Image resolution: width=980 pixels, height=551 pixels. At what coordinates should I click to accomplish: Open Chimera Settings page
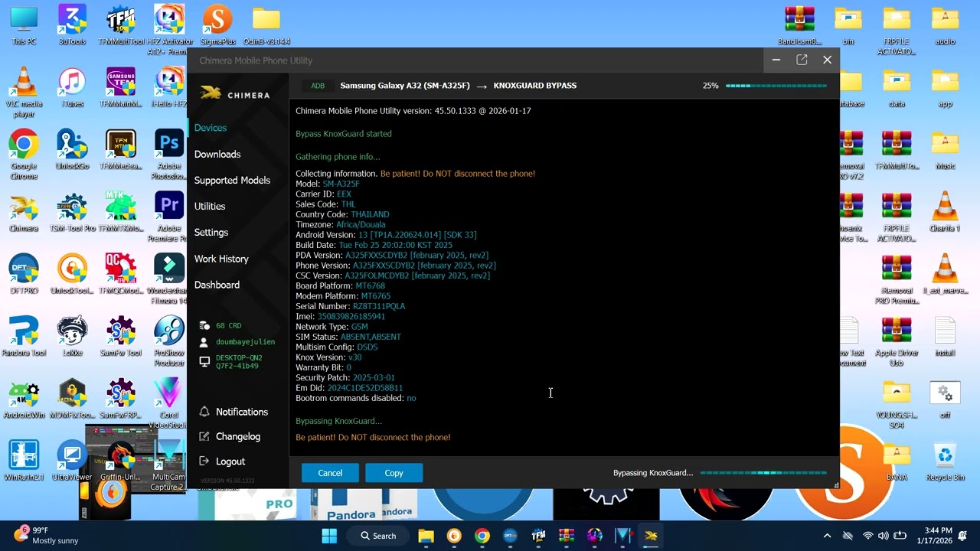click(x=211, y=232)
